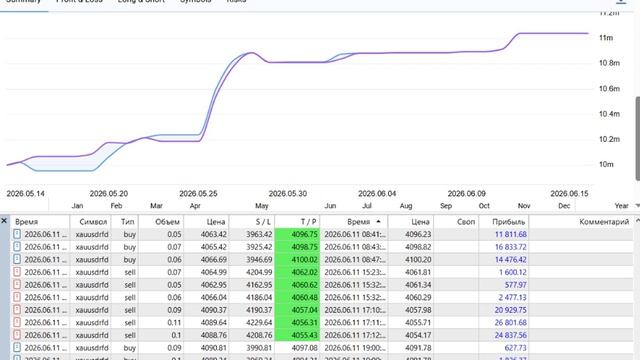Image resolution: width=640 pixels, height=360 pixels.
Task: Select the Aug month filter
Action: [x=406, y=206]
